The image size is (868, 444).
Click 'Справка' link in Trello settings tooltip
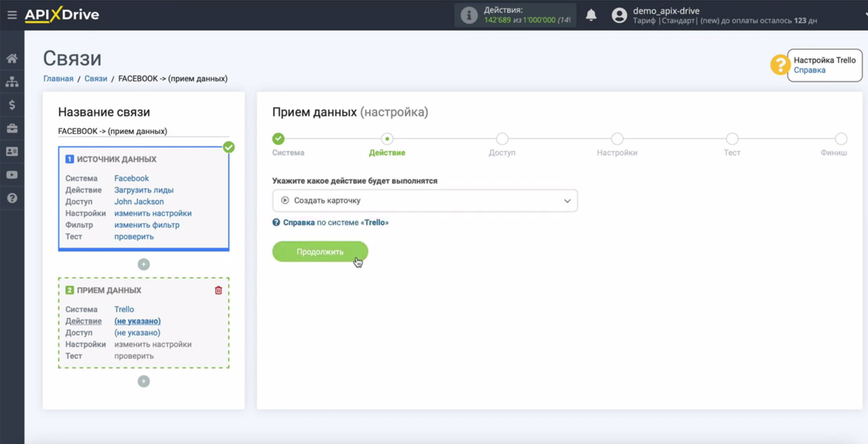pyautogui.click(x=810, y=70)
